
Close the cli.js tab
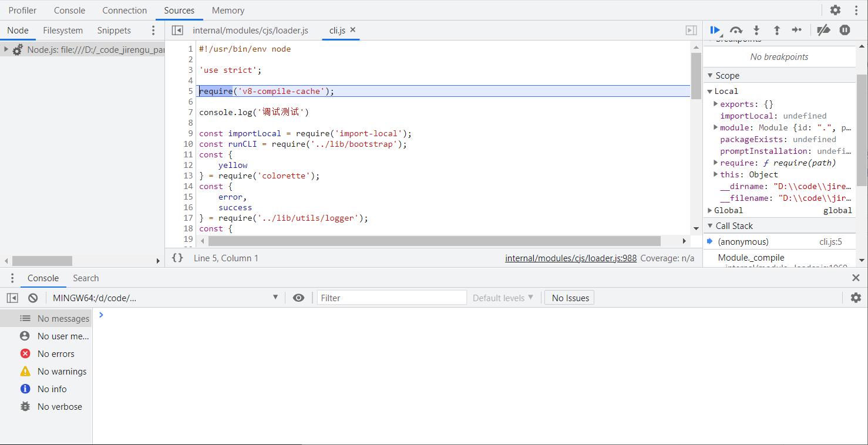pos(352,29)
